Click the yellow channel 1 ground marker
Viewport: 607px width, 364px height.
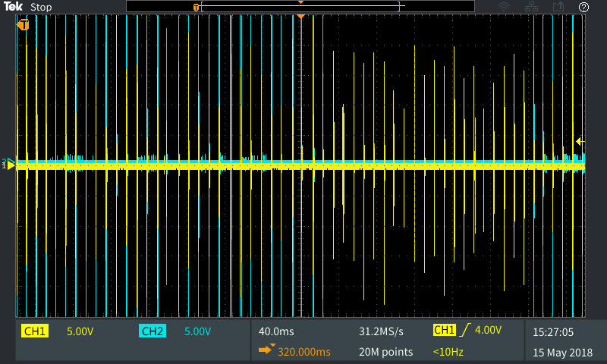pyautogui.click(x=11, y=165)
